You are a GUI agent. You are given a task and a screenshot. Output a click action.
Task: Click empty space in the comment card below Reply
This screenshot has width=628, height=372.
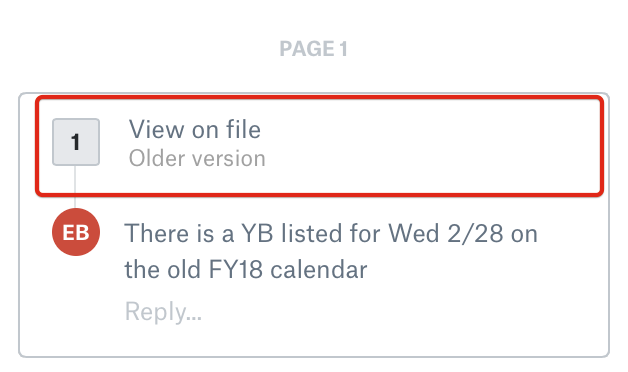pos(314,340)
